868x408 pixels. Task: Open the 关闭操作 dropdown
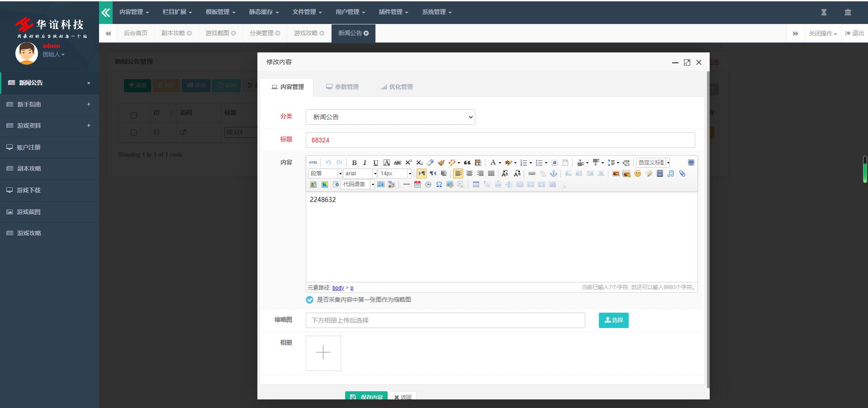pyautogui.click(x=822, y=33)
